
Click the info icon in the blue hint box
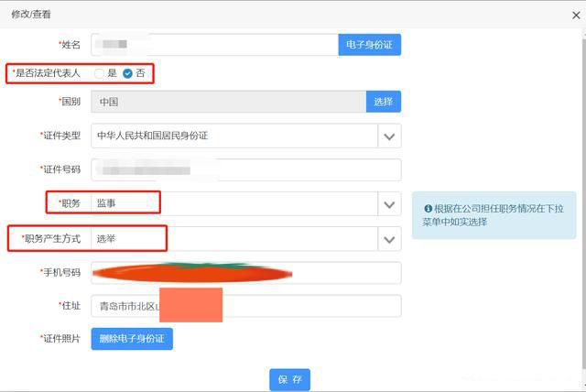pos(428,209)
